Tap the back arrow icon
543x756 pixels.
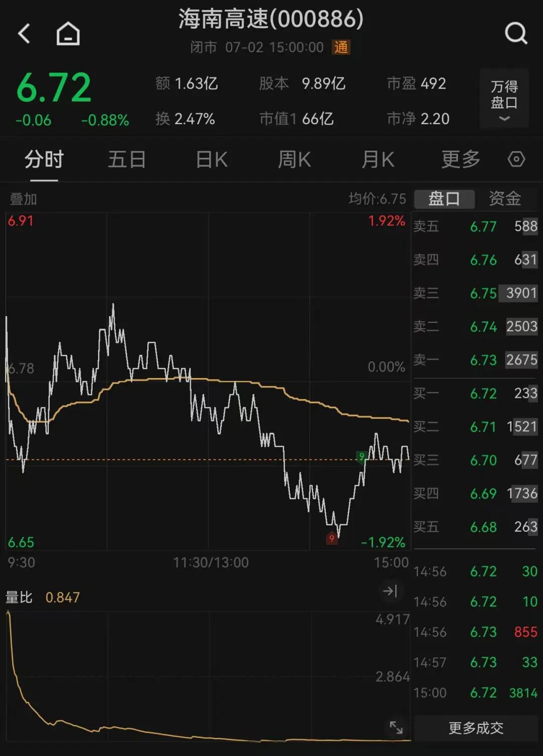pyautogui.click(x=24, y=34)
